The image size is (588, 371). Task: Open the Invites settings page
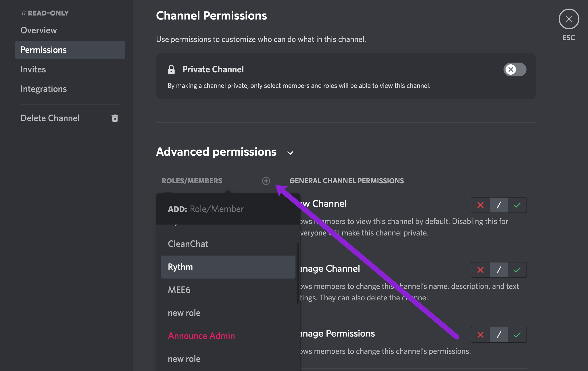pos(33,69)
